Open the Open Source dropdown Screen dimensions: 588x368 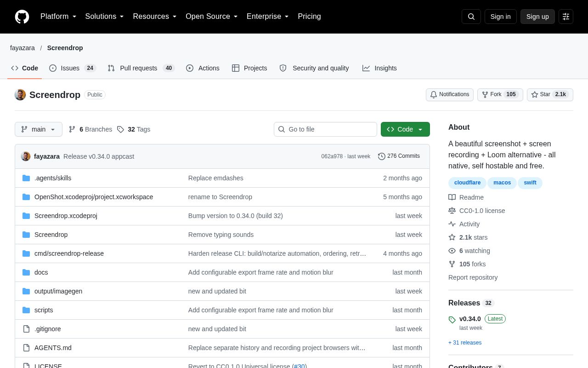[212, 17]
